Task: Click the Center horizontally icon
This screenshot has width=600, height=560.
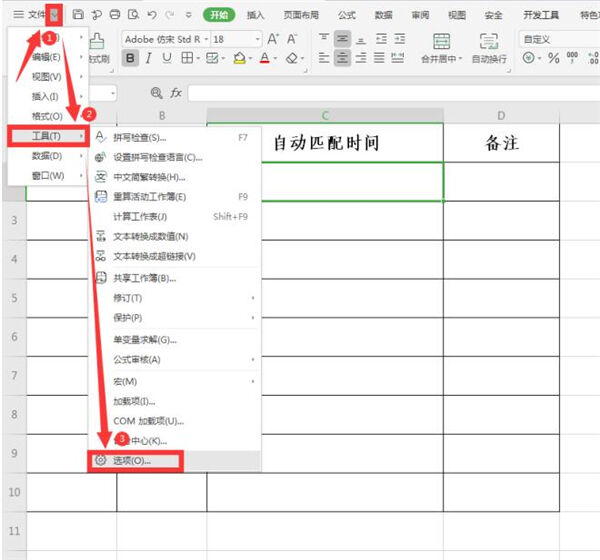Action: (x=342, y=58)
